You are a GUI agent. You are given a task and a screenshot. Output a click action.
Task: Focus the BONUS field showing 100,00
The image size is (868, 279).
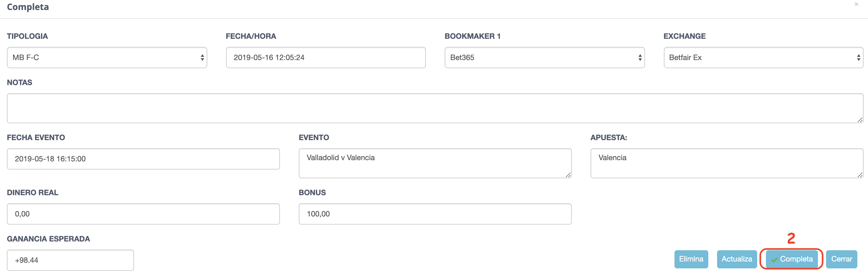click(x=435, y=214)
